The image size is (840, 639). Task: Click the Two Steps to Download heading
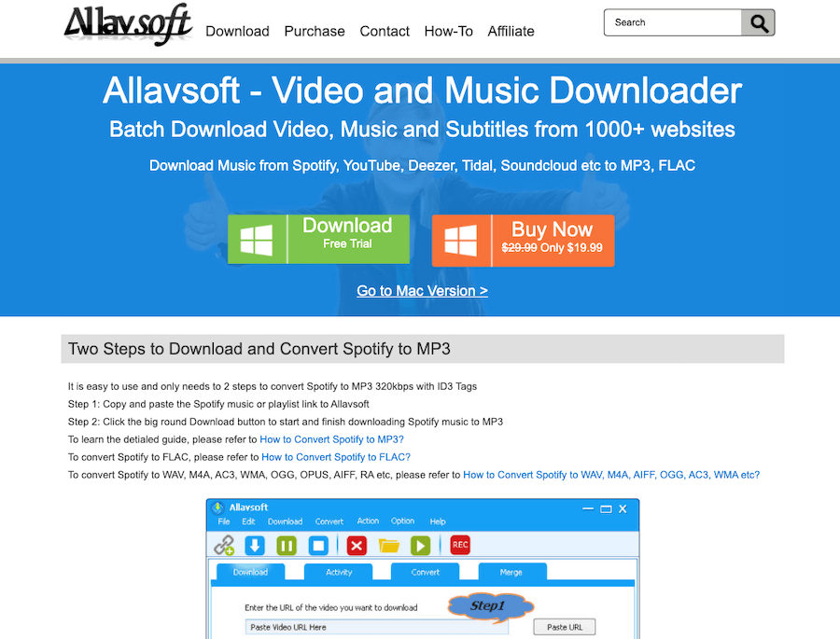pos(259,349)
